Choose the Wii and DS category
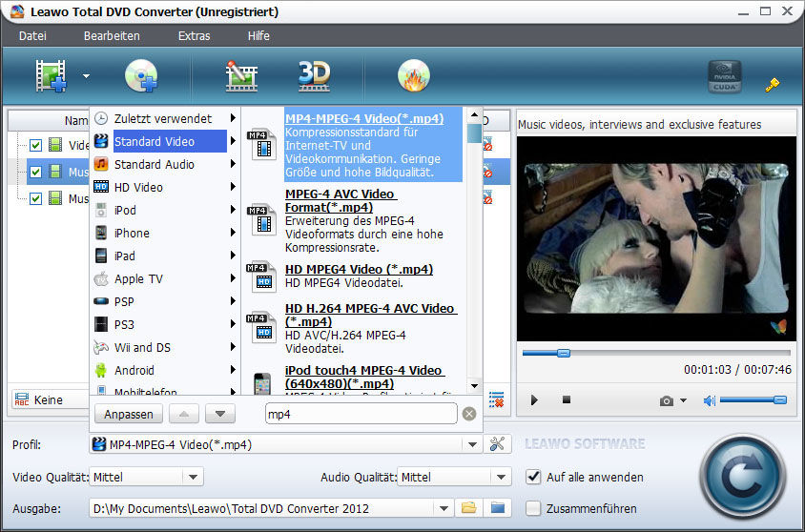 [165, 347]
